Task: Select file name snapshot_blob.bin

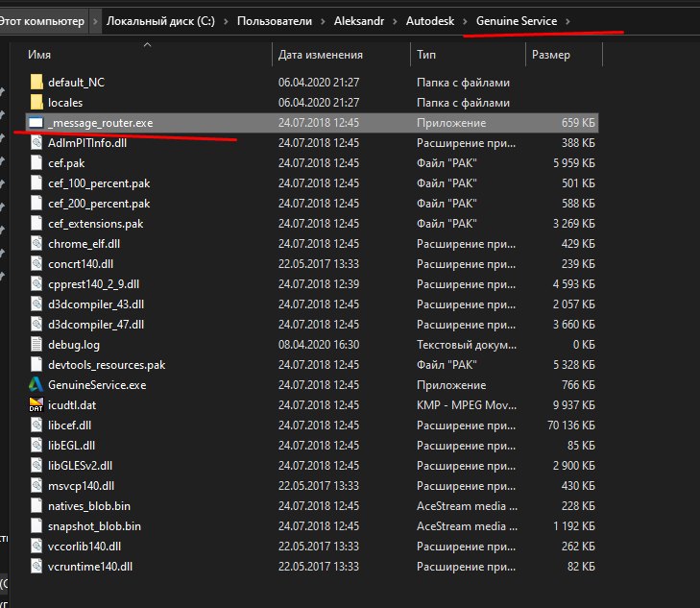Action: 94,526
